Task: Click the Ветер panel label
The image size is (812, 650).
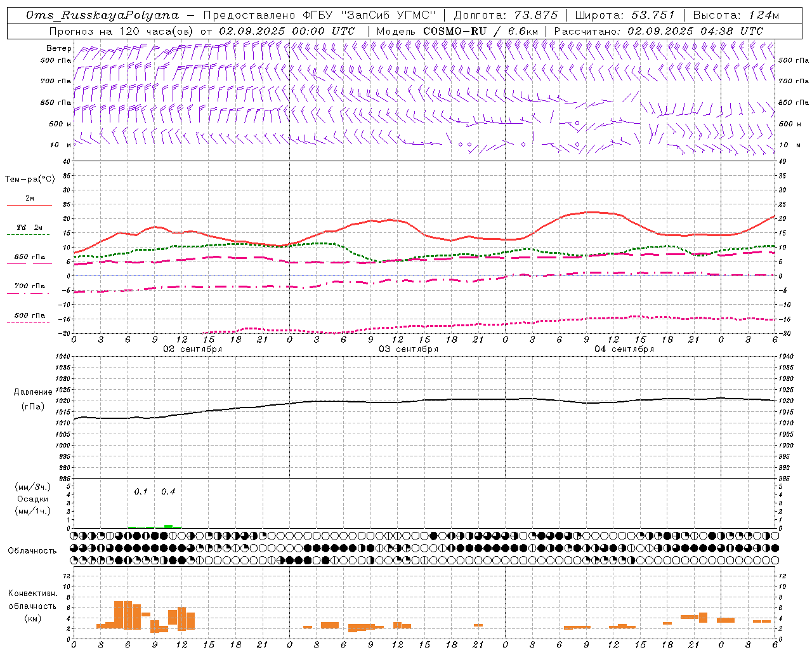Action: [58, 48]
